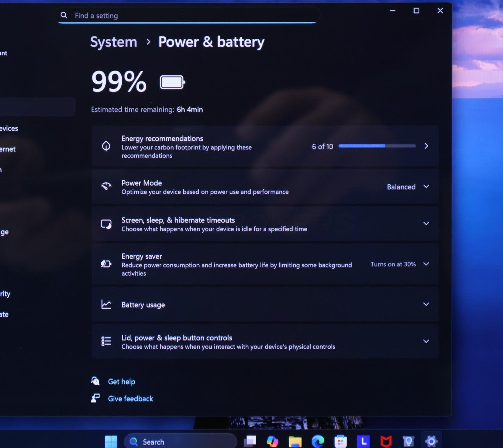Click the Windows Start button
This screenshot has width=503, height=448.
click(x=111, y=441)
